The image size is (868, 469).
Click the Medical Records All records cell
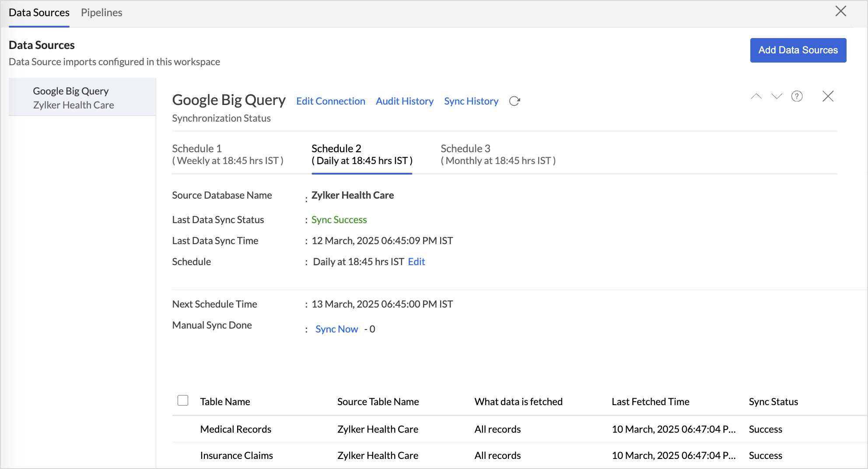[497, 429]
